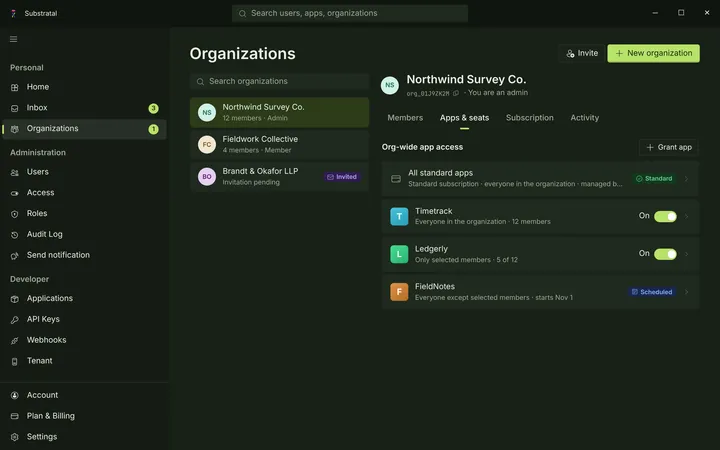
Task: Click Inbox notification count badge
Action: click(x=153, y=109)
